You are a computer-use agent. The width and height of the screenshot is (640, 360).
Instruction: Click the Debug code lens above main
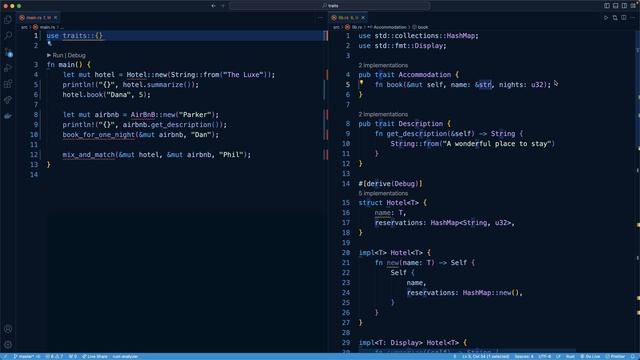pyautogui.click(x=76, y=55)
